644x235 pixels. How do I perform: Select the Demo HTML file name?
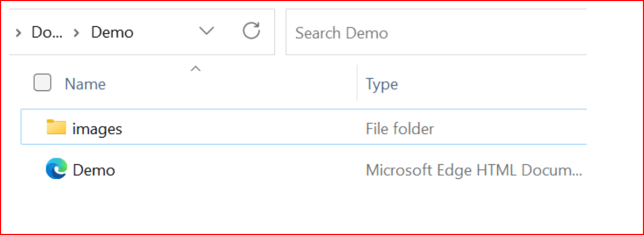pyautogui.click(x=94, y=170)
